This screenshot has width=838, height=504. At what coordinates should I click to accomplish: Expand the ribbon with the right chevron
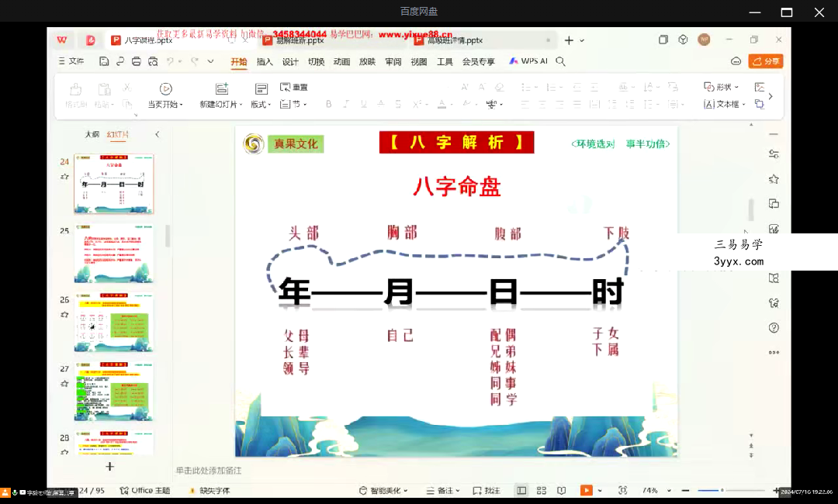pos(770,96)
